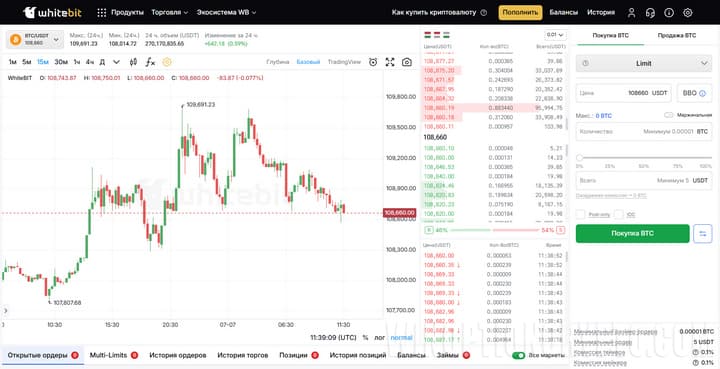
Task: Check the IOC checkbox
Action: tap(619, 214)
